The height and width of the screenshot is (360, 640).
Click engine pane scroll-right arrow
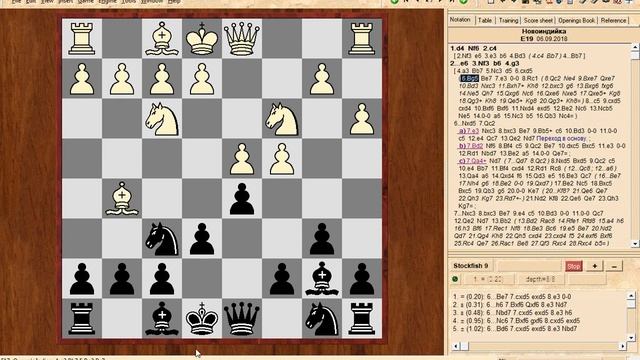coord(622,346)
